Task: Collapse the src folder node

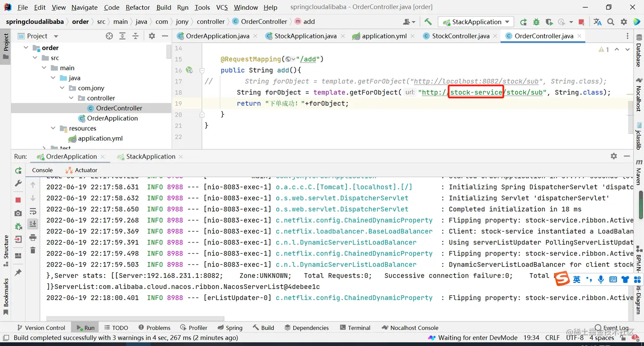Action: click(x=35, y=58)
